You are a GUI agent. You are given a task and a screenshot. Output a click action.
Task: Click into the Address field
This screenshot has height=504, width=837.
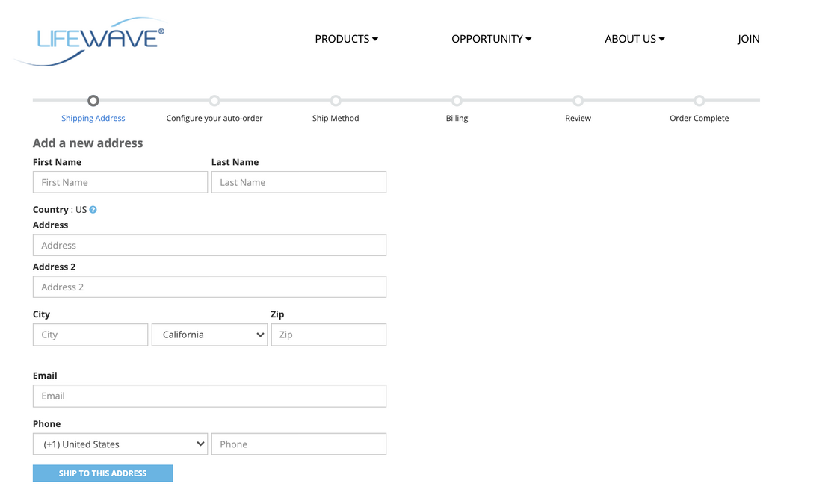point(209,245)
